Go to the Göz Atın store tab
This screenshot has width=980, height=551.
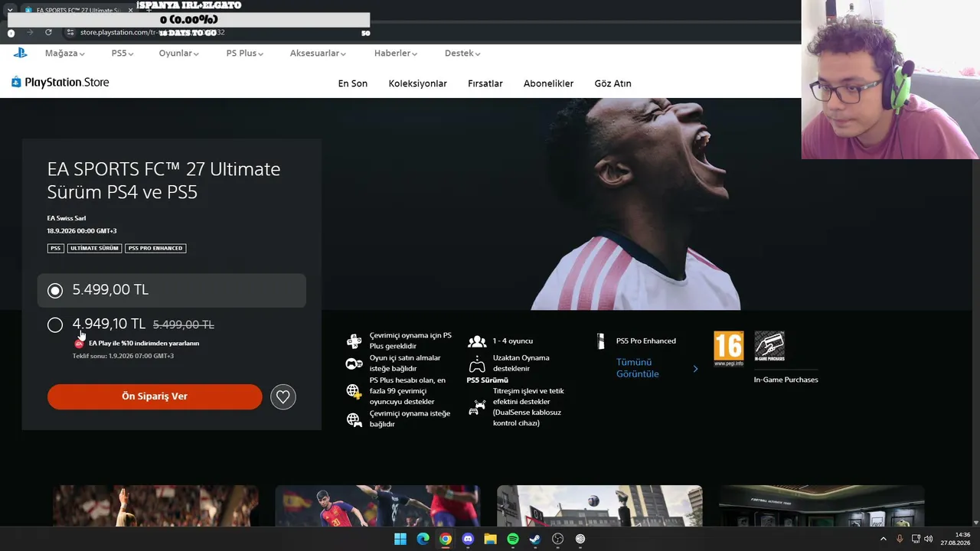tap(613, 83)
